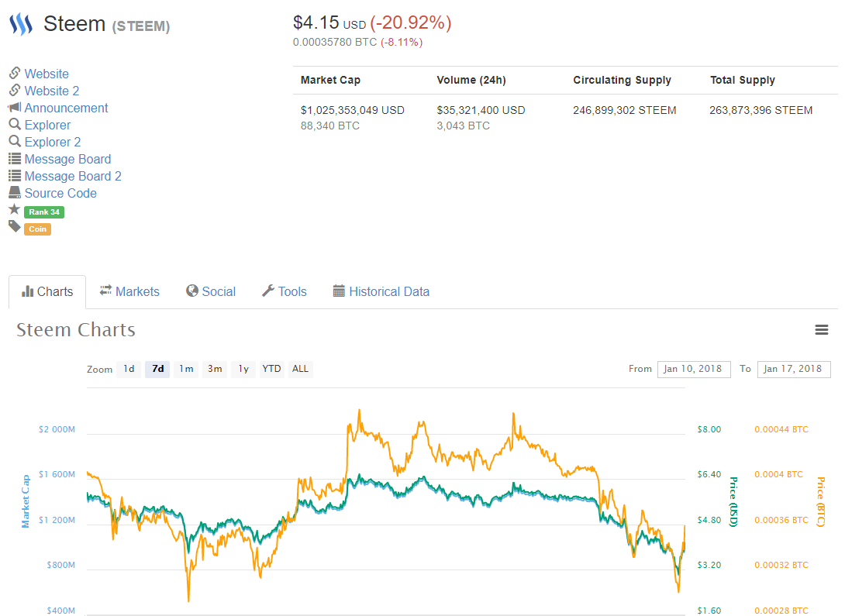Screen dimensions: 845x616
Task: Click the Price (BTC) axis title
Action: [821, 501]
